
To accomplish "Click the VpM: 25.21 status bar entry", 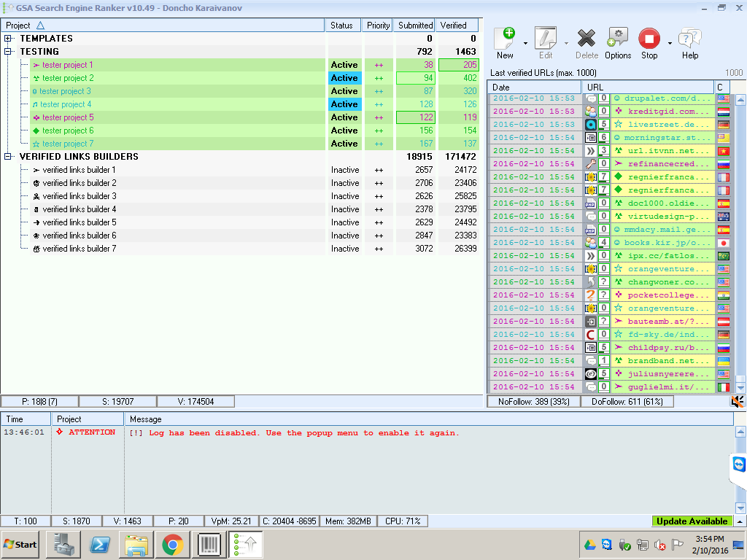I will [x=231, y=521].
